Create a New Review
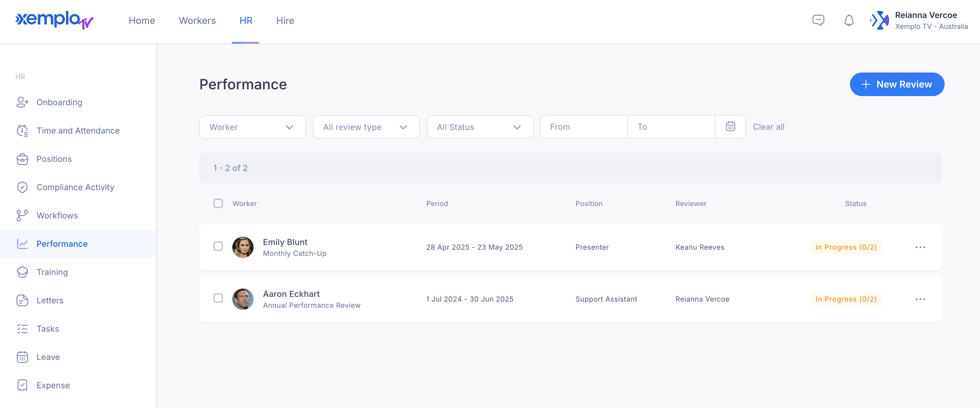Image resolution: width=980 pixels, height=408 pixels. [x=897, y=84]
